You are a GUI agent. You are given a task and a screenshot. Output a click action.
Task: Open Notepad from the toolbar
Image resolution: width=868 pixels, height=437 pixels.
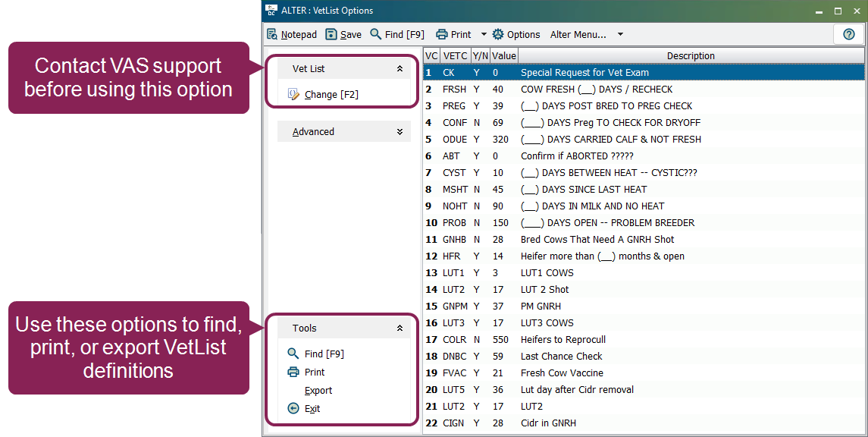291,34
